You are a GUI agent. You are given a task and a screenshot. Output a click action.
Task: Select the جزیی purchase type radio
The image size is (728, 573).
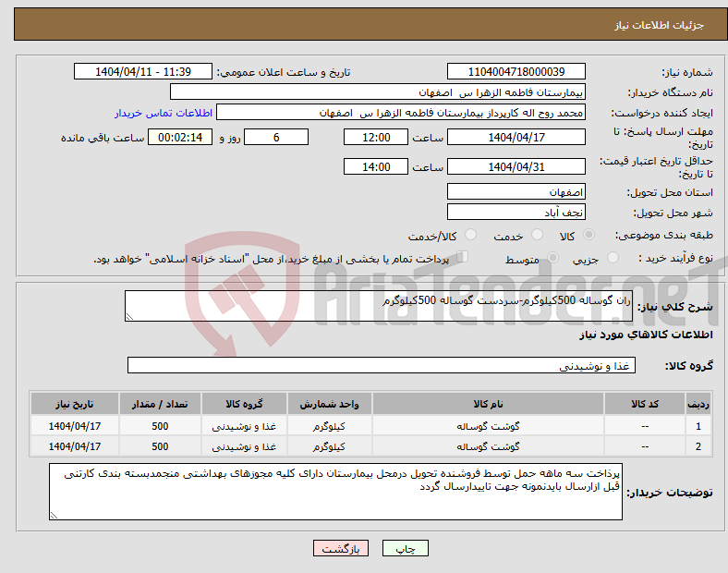pos(613,257)
